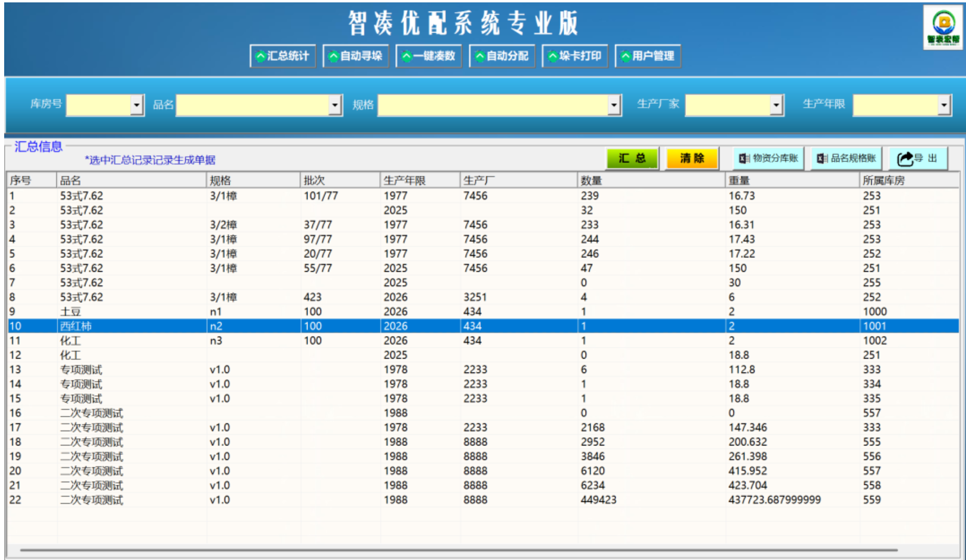
Task: Expand the 规格 dropdown arrow
Action: pyautogui.click(x=614, y=105)
